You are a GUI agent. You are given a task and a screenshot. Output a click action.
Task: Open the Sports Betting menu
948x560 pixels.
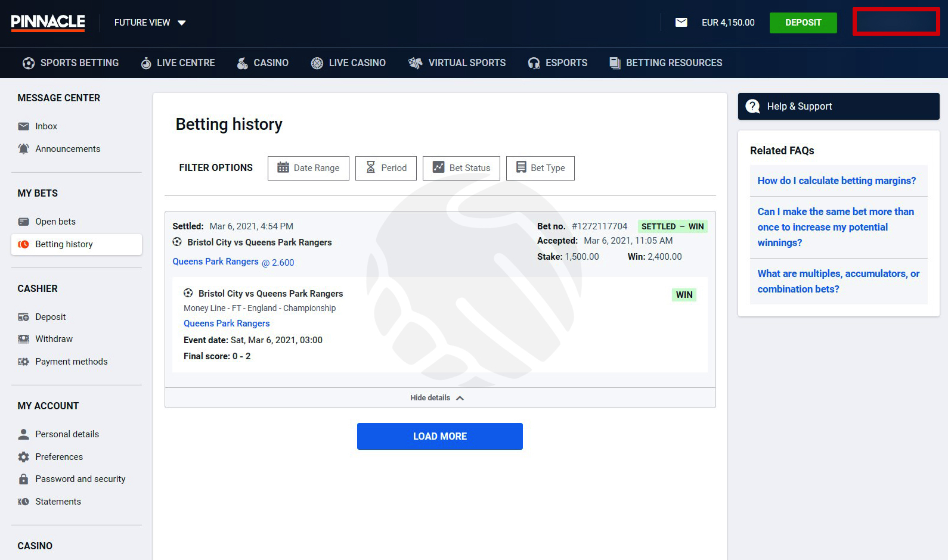coord(70,63)
